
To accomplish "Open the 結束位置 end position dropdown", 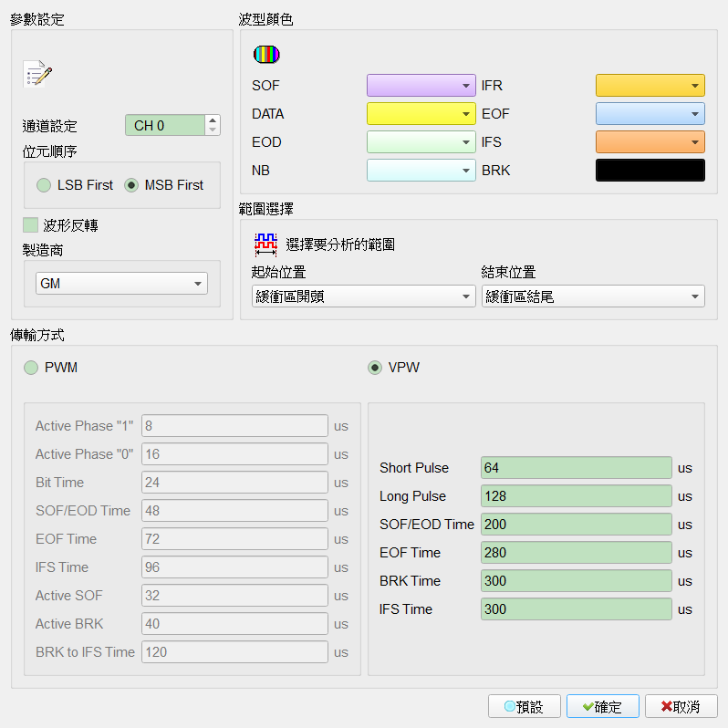I will click(593, 296).
